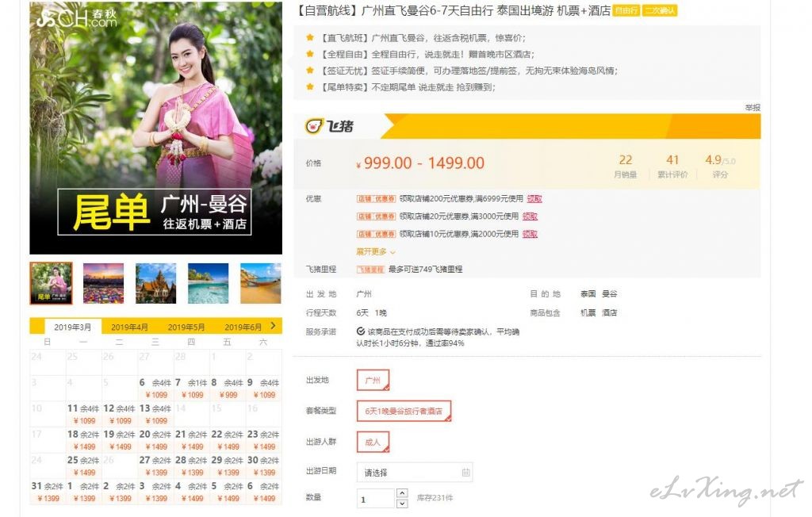Pick March 8 date priced ¥999
This screenshot has width=812, height=517.
228,388
